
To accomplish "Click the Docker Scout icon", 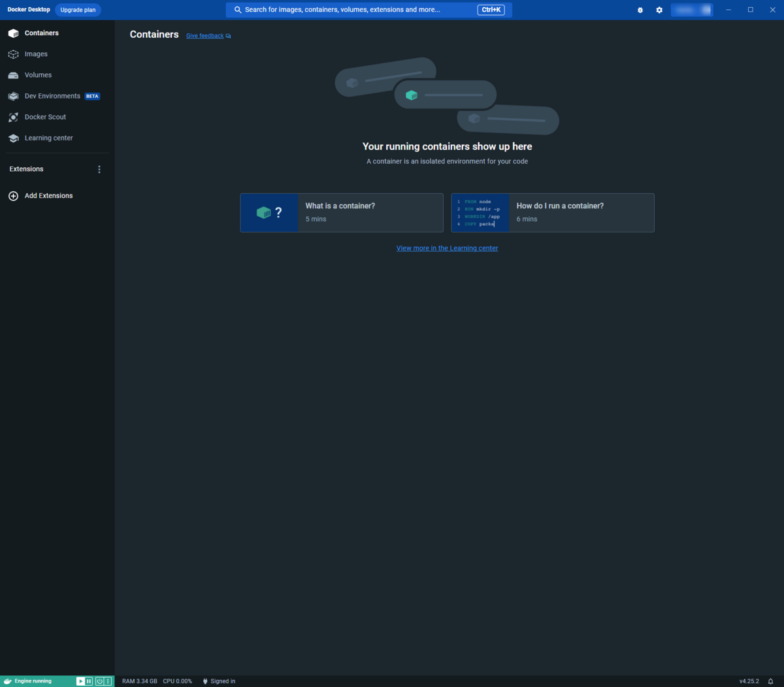I will point(13,117).
